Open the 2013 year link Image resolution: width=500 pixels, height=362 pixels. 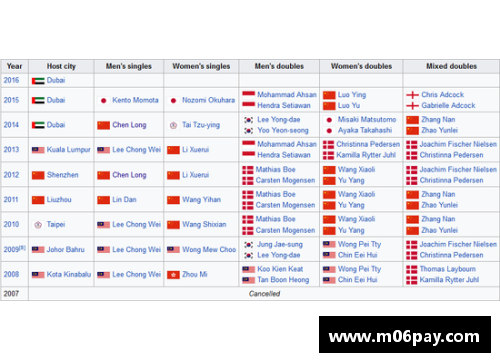(x=11, y=150)
